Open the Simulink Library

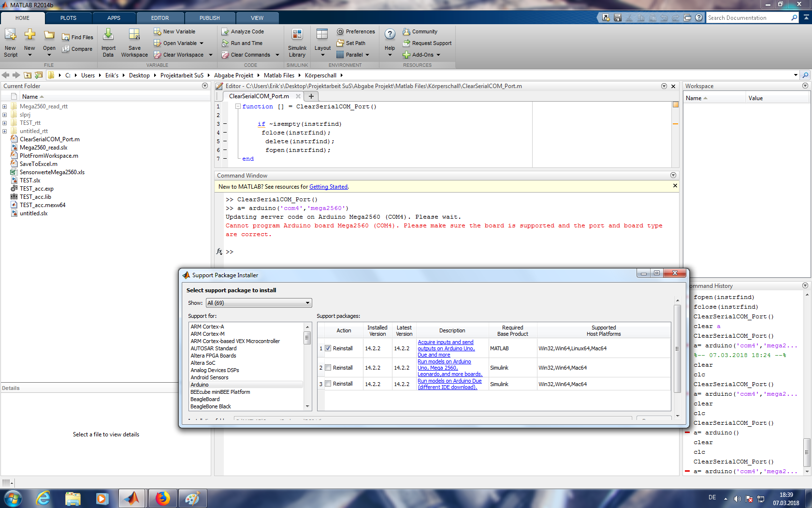pyautogui.click(x=297, y=35)
